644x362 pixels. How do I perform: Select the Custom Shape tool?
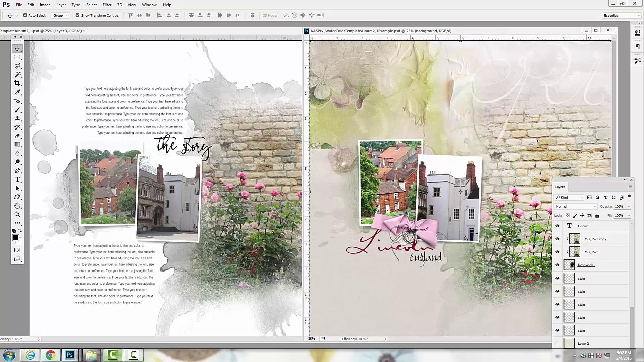17,197
